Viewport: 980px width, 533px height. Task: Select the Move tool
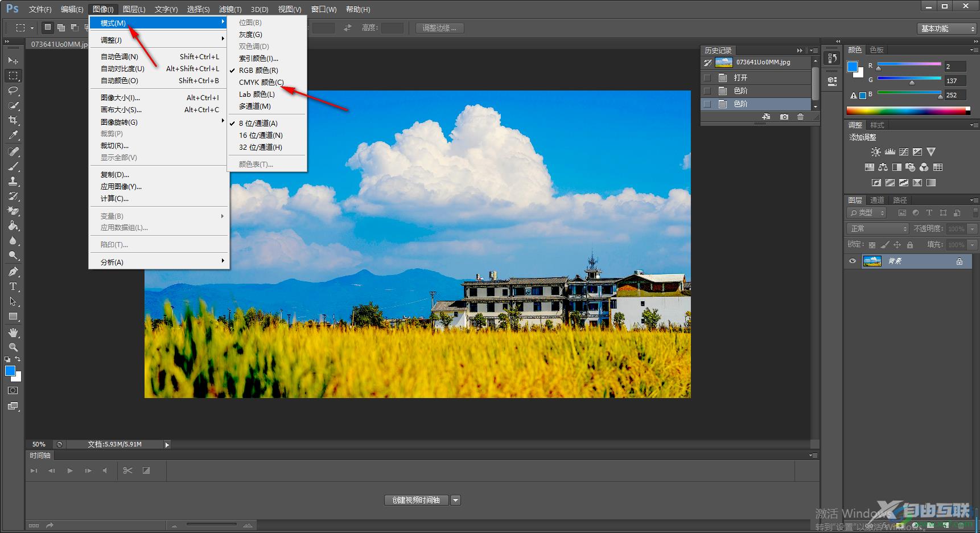point(13,60)
